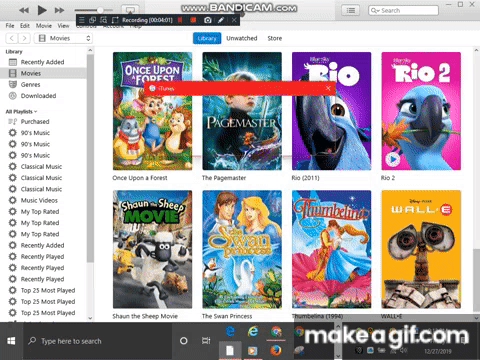
Task: Switch to the Store tab
Action: [275, 38]
